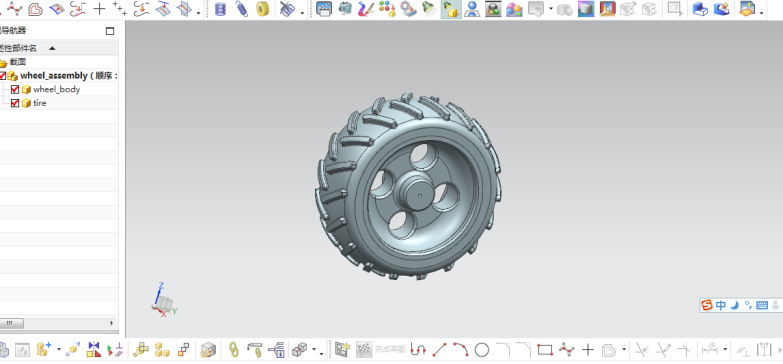Image resolution: width=783 pixels, height=364 pixels.
Task: Select the sketch Fillet tool
Action: pyautogui.click(x=503, y=349)
